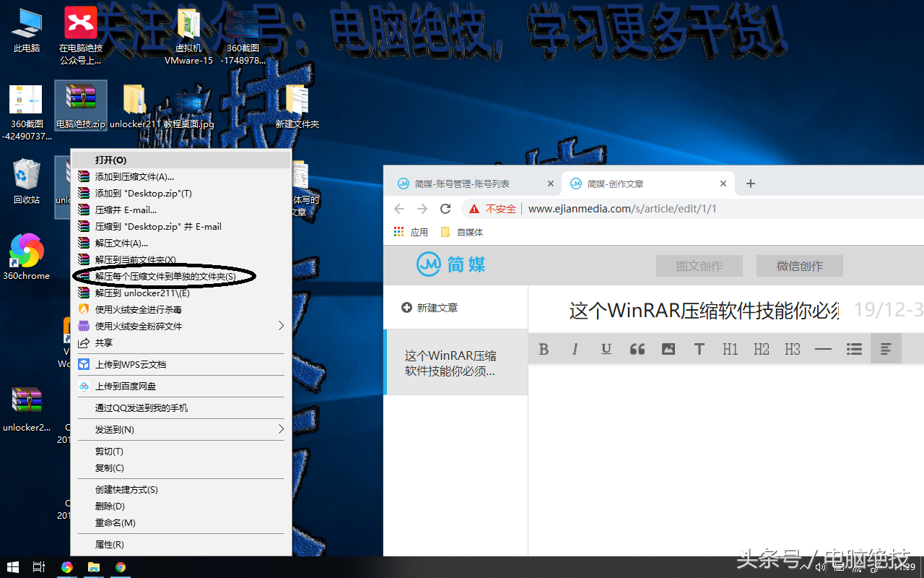This screenshot has width=924, height=578.
Task: Select the left-align paragraph button
Action: (x=886, y=349)
